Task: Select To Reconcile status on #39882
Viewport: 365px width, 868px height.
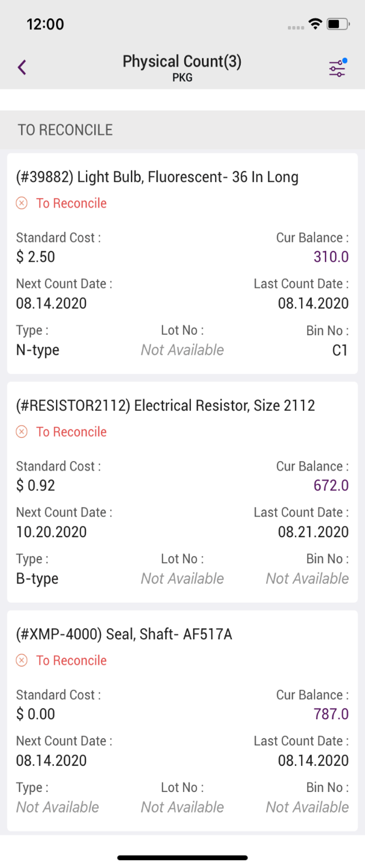Action: [71, 203]
